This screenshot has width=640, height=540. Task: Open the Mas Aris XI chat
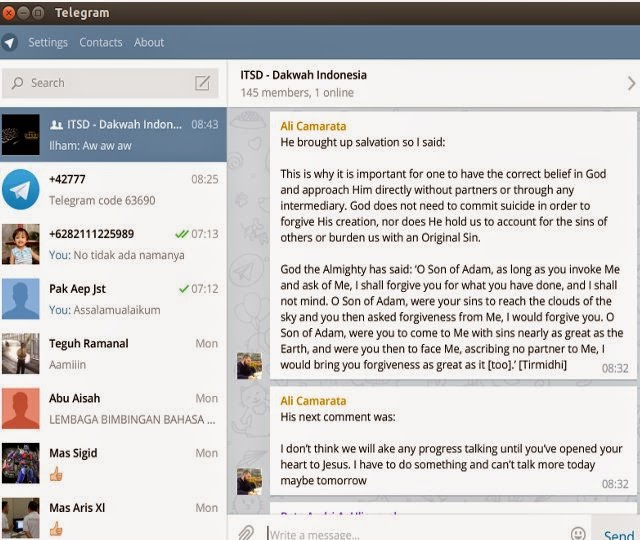[x=113, y=518]
